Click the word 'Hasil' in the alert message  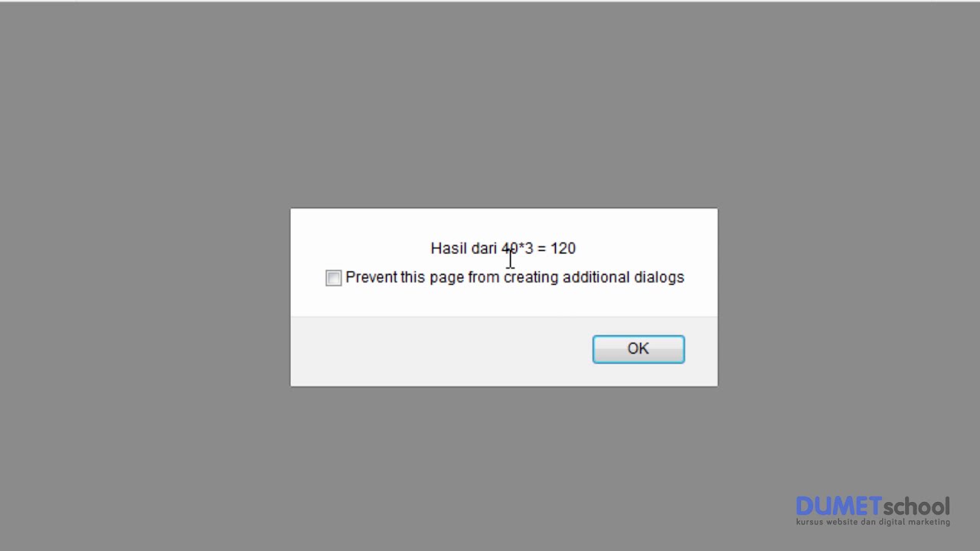coord(449,248)
